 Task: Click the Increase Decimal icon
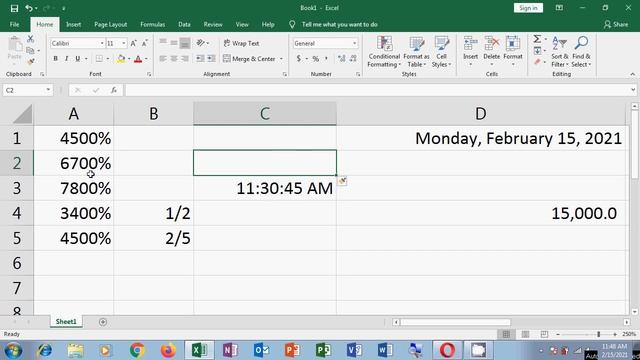coord(342,59)
